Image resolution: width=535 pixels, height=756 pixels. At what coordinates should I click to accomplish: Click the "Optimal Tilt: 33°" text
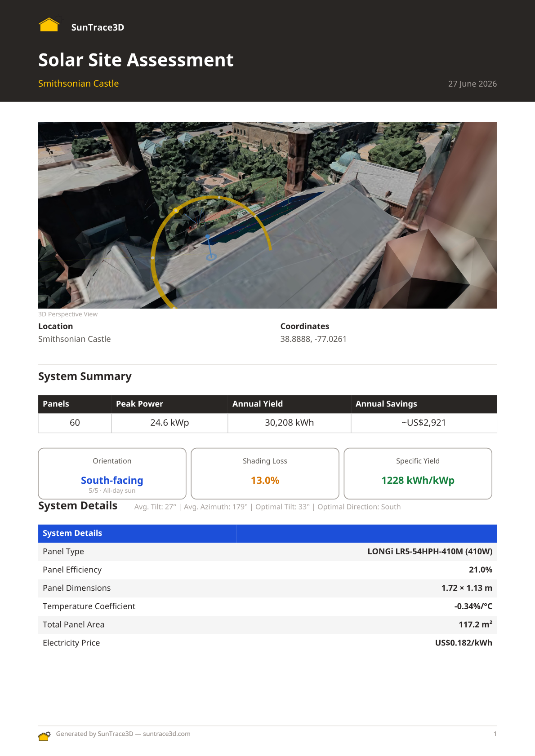282,507
